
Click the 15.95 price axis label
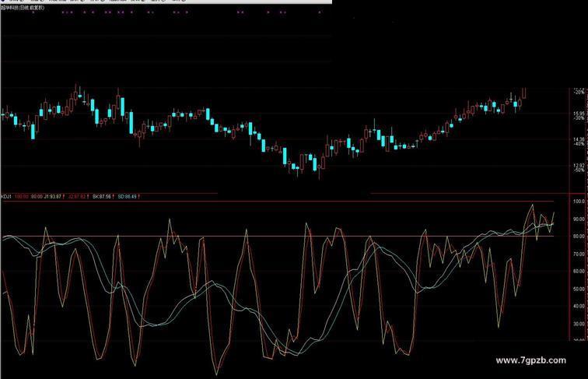579,114
